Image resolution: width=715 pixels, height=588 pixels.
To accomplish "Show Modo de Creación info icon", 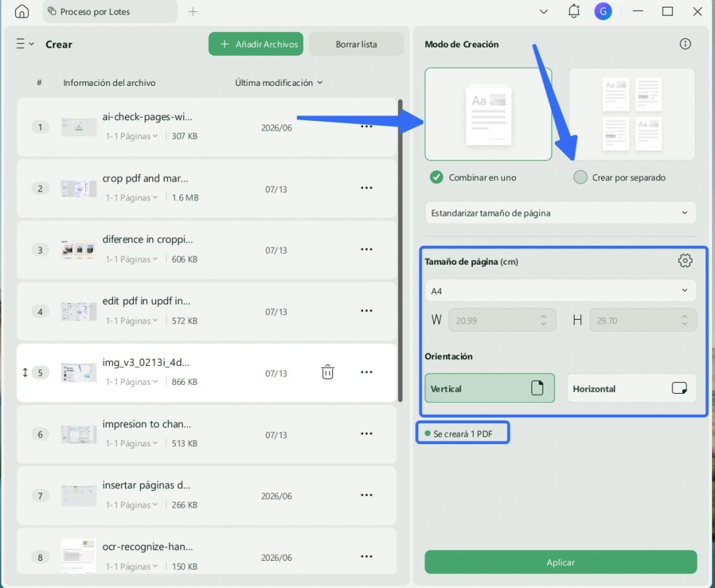I will (685, 44).
